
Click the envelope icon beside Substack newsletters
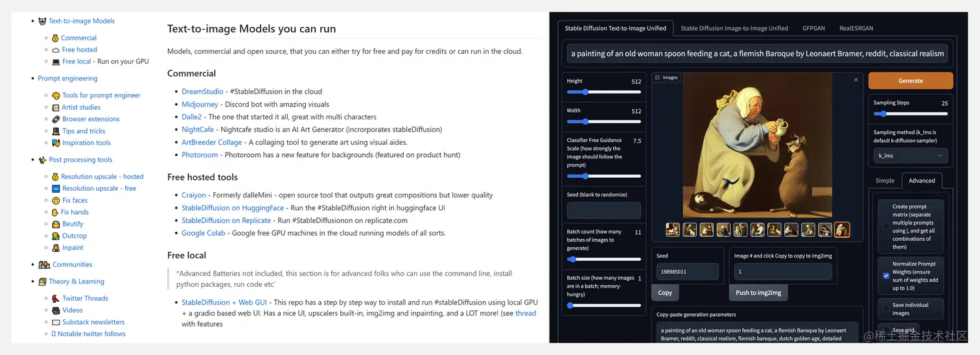[x=56, y=322]
